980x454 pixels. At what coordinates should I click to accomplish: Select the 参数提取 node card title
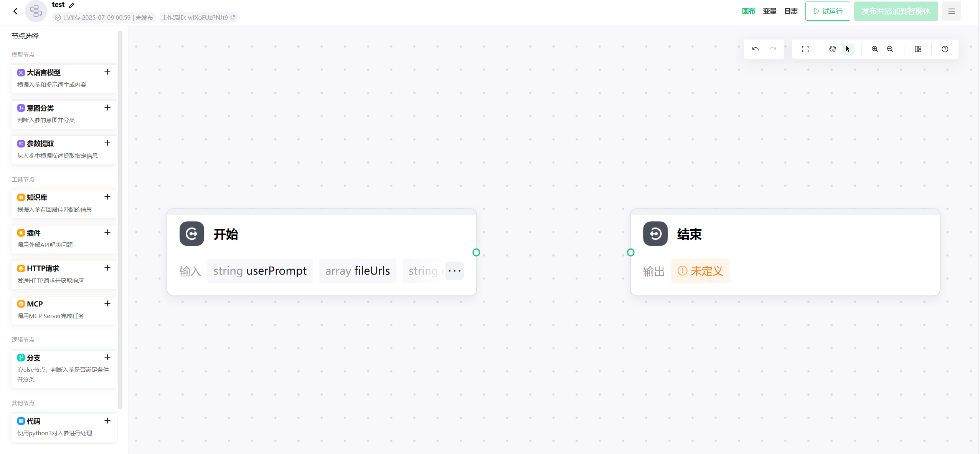click(x=40, y=144)
